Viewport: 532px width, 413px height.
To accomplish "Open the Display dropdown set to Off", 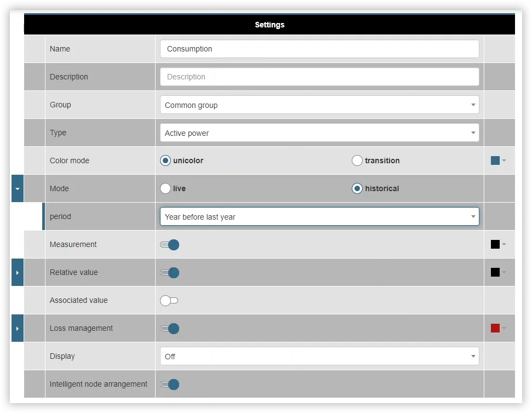I will pyautogui.click(x=319, y=356).
